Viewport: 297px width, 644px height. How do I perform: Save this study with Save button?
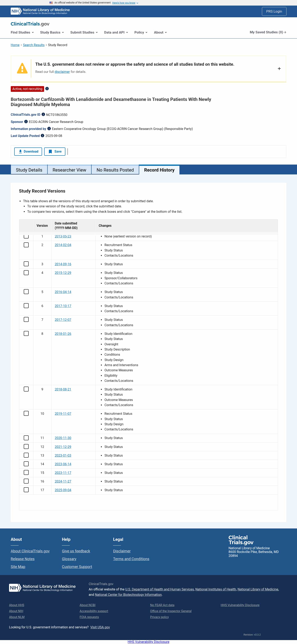pyautogui.click(x=55, y=152)
